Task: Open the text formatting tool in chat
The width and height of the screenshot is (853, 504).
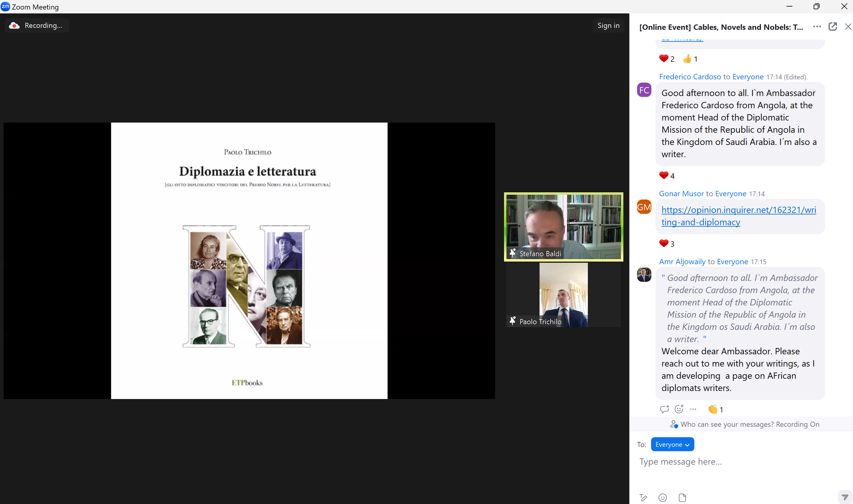Action: pos(643,497)
